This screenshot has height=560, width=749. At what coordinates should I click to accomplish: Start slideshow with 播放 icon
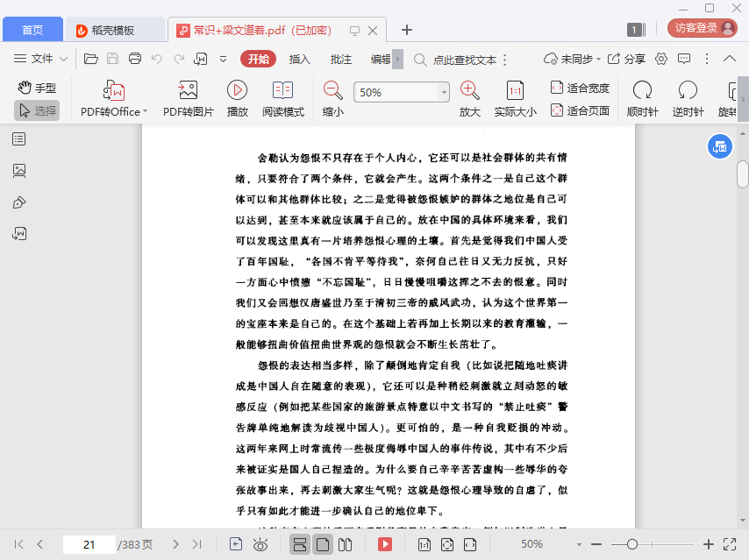(237, 90)
